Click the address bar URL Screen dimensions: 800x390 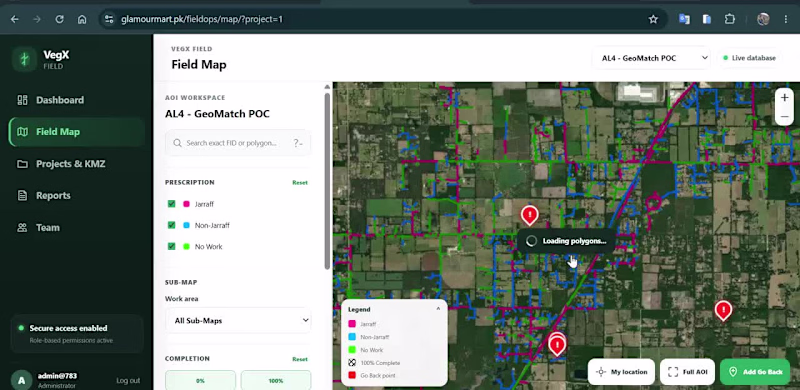(202, 19)
